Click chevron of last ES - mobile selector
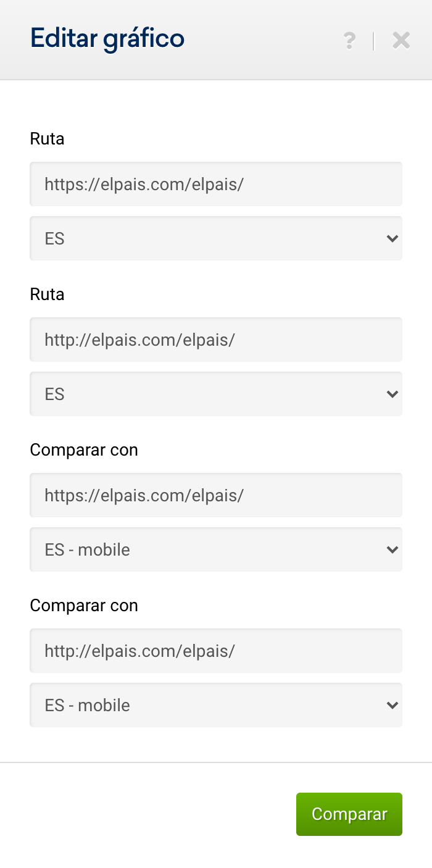The width and height of the screenshot is (432, 868). [x=392, y=705]
